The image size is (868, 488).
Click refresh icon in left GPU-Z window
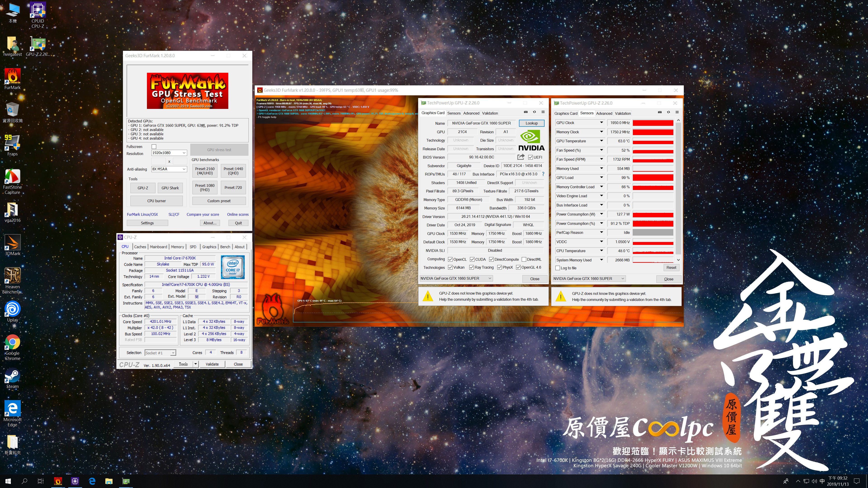tap(534, 112)
